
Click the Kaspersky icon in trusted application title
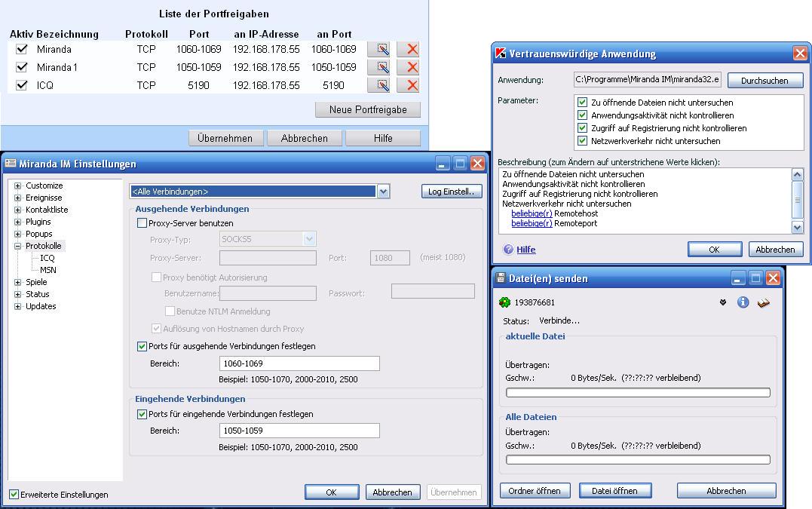[501, 54]
